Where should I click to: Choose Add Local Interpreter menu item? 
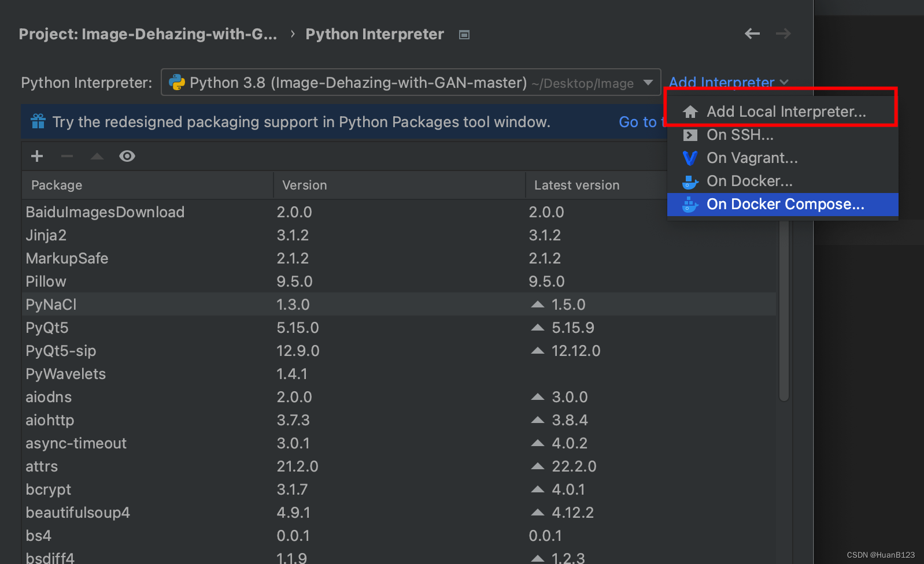tap(783, 112)
